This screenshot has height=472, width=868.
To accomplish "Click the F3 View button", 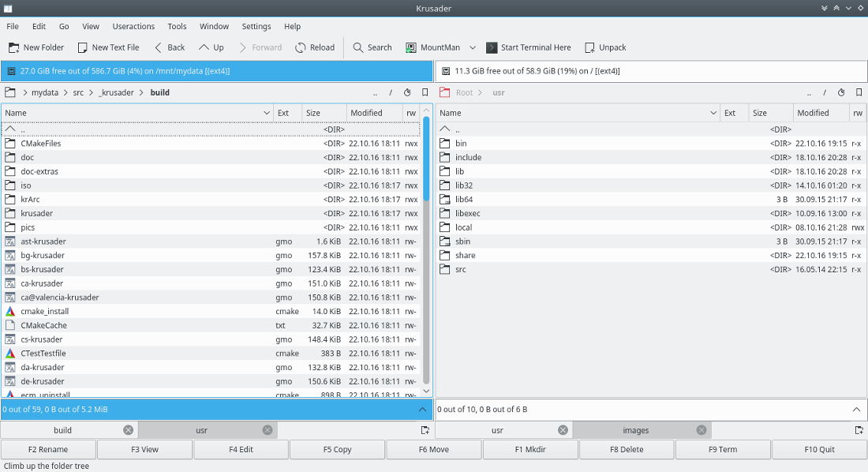I will 144,449.
